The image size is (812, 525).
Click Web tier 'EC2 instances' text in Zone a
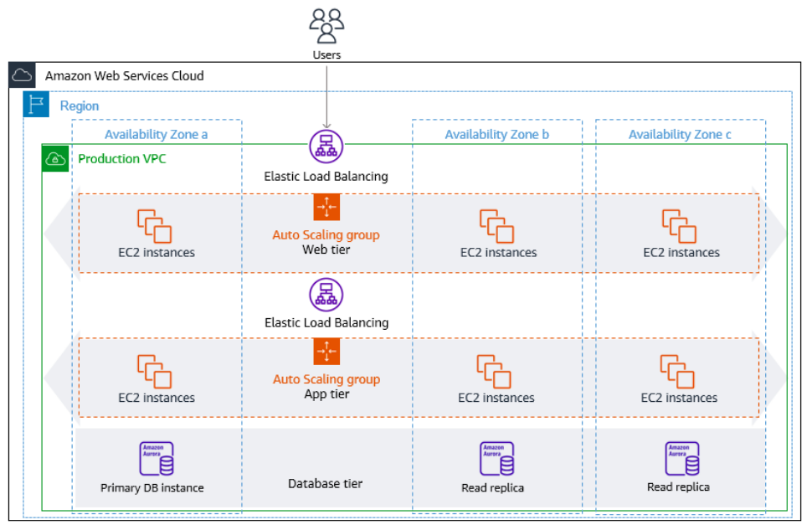pos(157,253)
